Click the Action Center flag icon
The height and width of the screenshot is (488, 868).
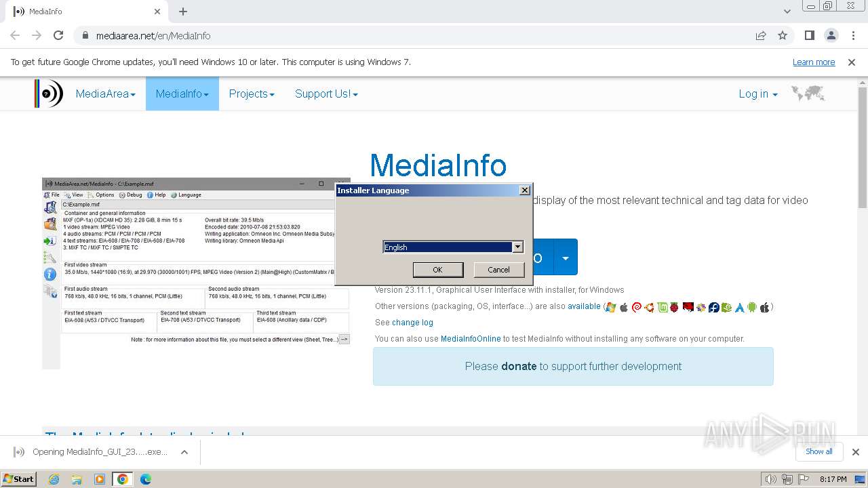click(x=804, y=479)
